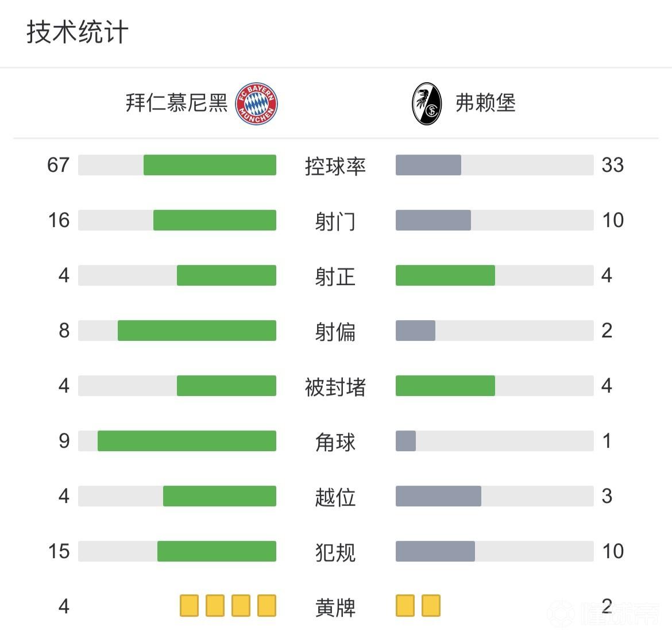Click the 控球率 stat label
This screenshot has width=672, height=634.
tap(335, 166)
